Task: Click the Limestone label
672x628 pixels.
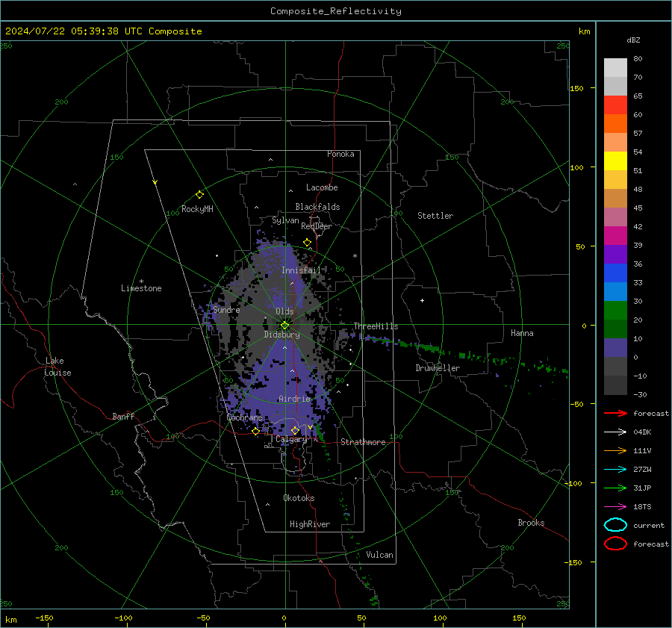Action: coord(141,288)
